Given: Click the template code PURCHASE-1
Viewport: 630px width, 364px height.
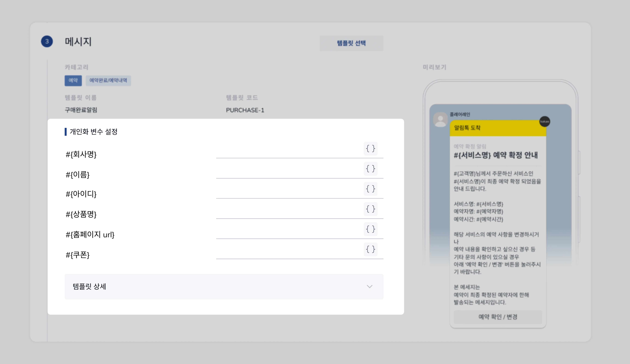Looking at the screenshot, I should [245, 110].
